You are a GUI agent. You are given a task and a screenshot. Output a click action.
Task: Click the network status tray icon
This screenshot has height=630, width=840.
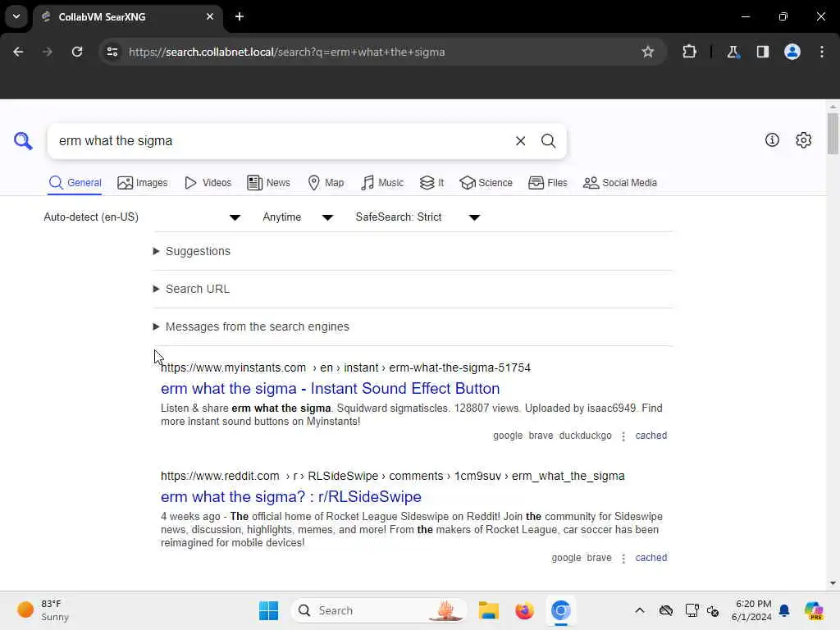692,610
